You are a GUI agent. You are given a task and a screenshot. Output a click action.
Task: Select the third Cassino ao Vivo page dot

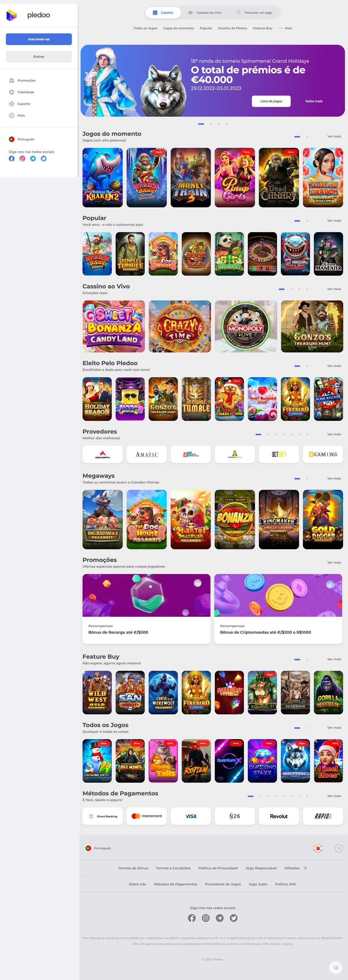click(299, 289)
